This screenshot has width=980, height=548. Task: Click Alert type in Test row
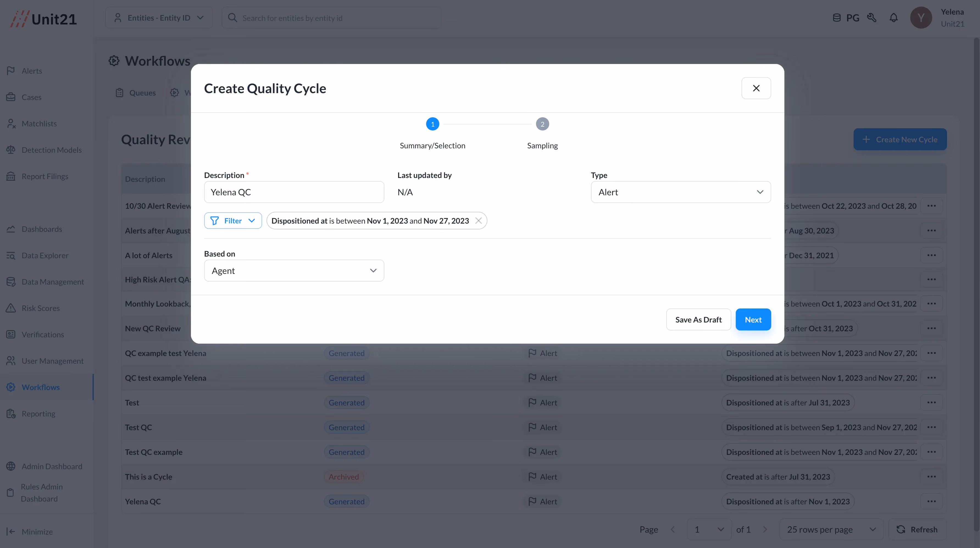coord(543,402)
